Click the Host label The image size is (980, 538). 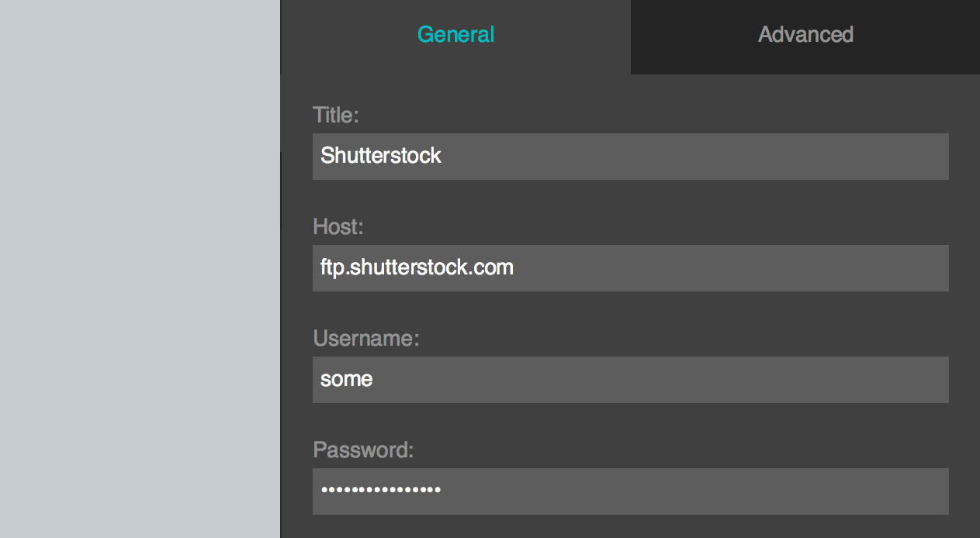tap(337, 226)
